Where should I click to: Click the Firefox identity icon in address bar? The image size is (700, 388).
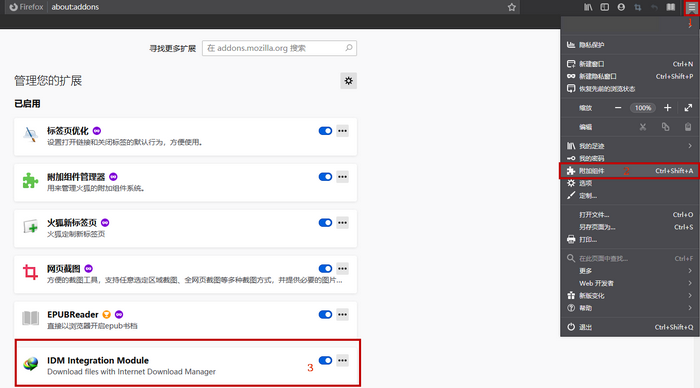26,7
